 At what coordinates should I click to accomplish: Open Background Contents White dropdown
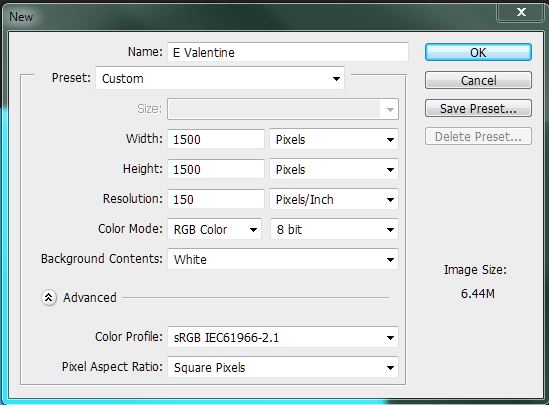tap(283, 259)
